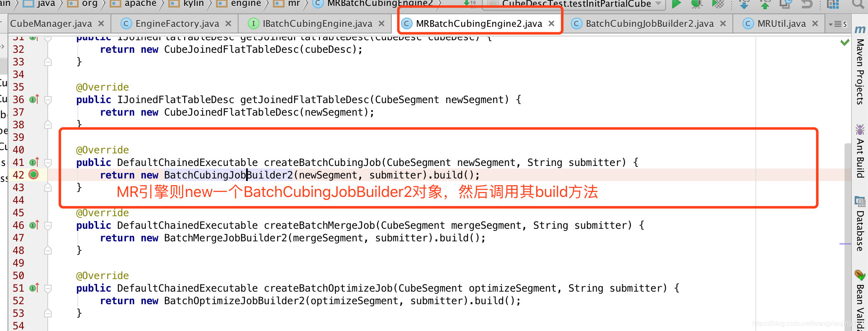This screenshot has width=868, height=331.
Task: Collapse createBatchOptimizeJob method at line 51
Action: coord(48,288)
